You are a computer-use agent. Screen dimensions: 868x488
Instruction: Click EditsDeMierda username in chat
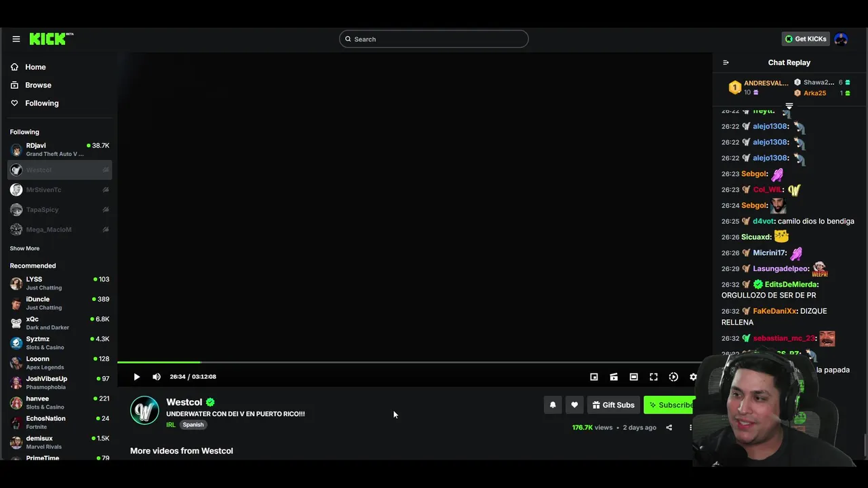pos(791,285)
